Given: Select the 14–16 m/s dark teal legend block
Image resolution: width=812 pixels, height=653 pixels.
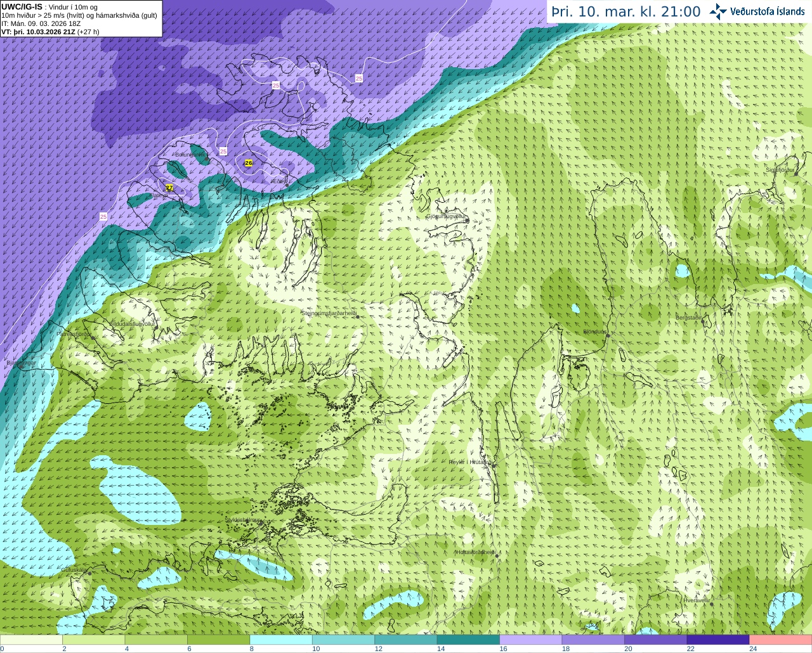Looking at the screenshot, I should (x=468, y=640).
